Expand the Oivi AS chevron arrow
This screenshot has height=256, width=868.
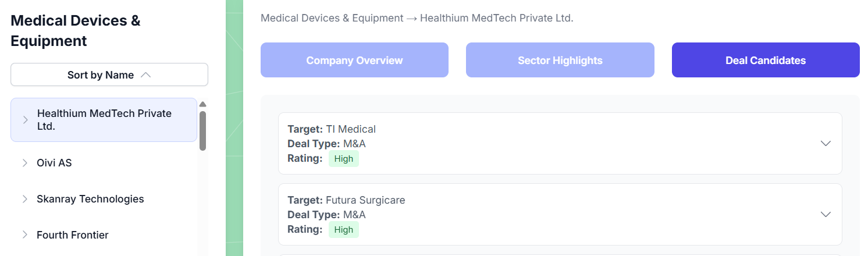pyautogui.click(x=25, y=163)
